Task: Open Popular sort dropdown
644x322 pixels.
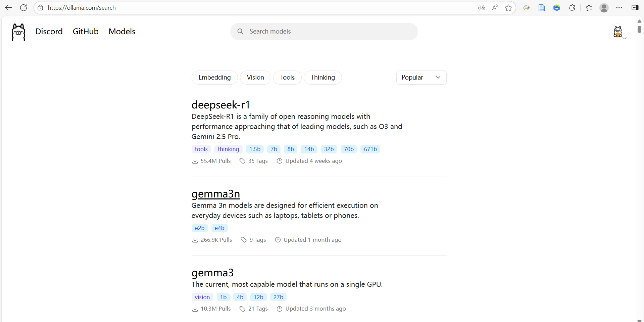Action: click(421, 78)
